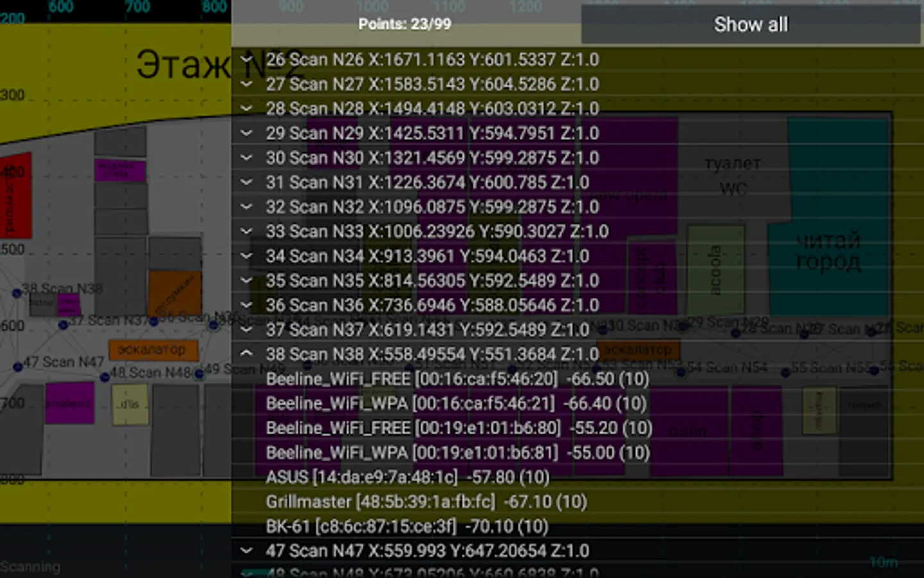The image size is (924, 578).
Task: Tap the Scanning status label
Action: pos(30,566)
